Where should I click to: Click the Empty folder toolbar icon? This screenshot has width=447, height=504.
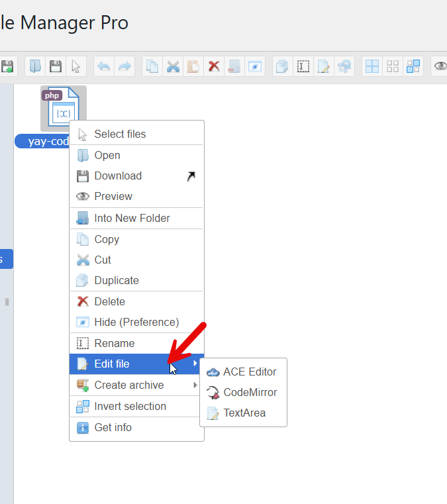(x=234, y=66)
